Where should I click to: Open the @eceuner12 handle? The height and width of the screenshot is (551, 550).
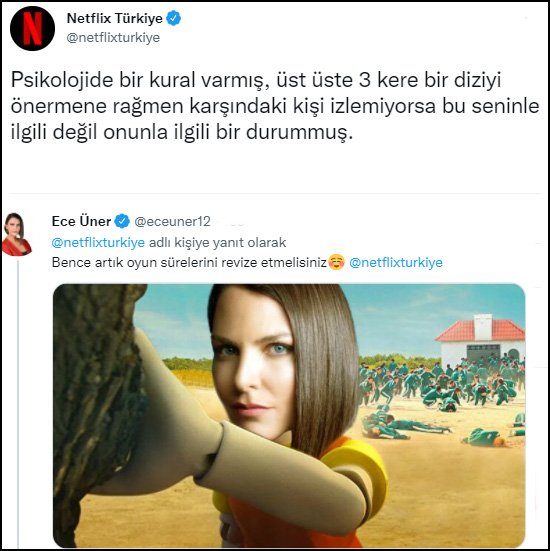(x=172, y=221)
